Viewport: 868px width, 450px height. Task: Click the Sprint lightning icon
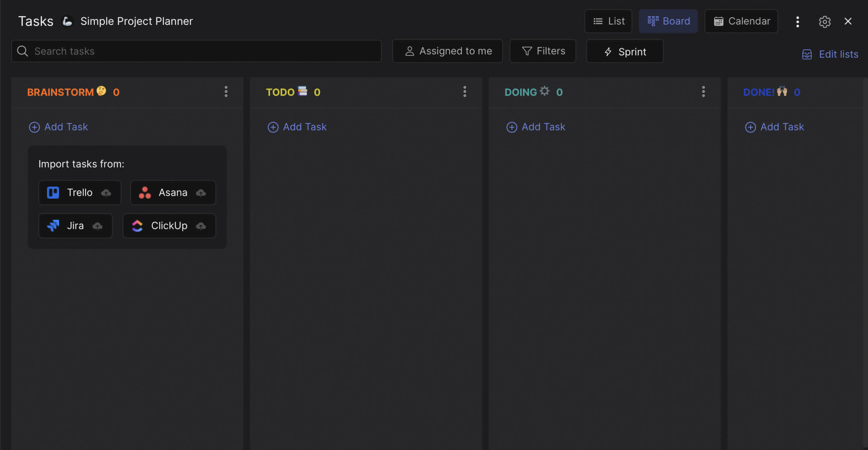[x=608, y=51]
